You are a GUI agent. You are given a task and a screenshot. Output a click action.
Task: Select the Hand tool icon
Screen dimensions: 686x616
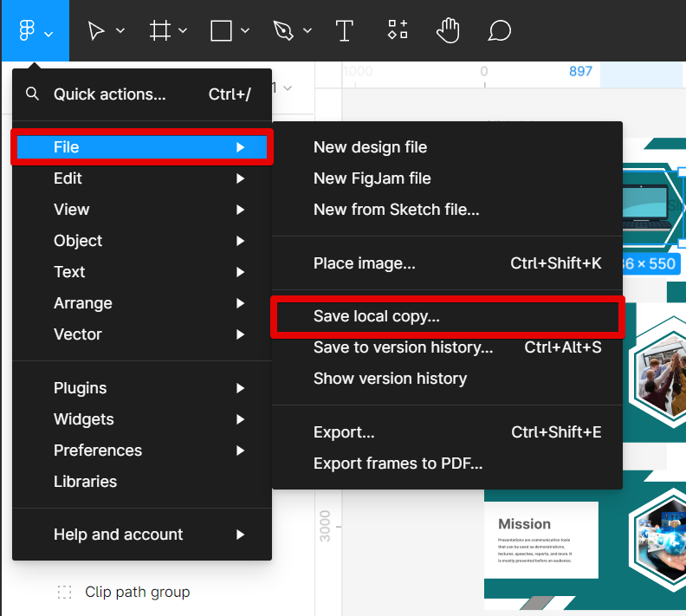[x=447, y=32]
